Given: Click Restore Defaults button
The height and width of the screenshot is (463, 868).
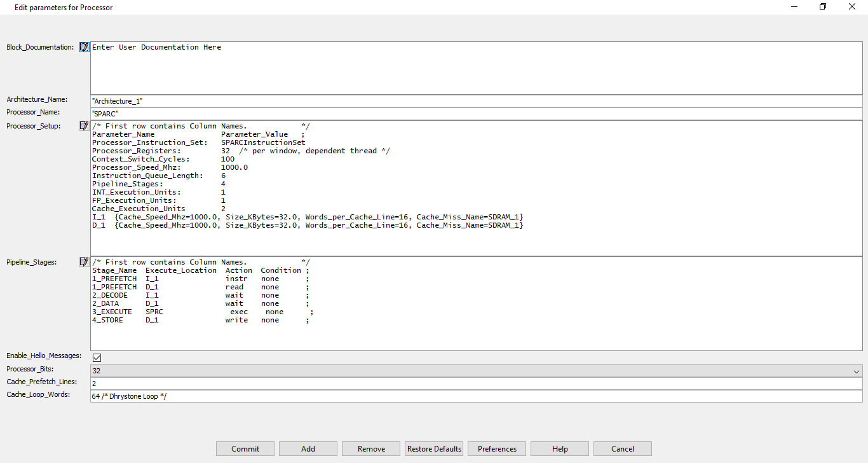Looking at the screenshot, I should pos(434,448).
